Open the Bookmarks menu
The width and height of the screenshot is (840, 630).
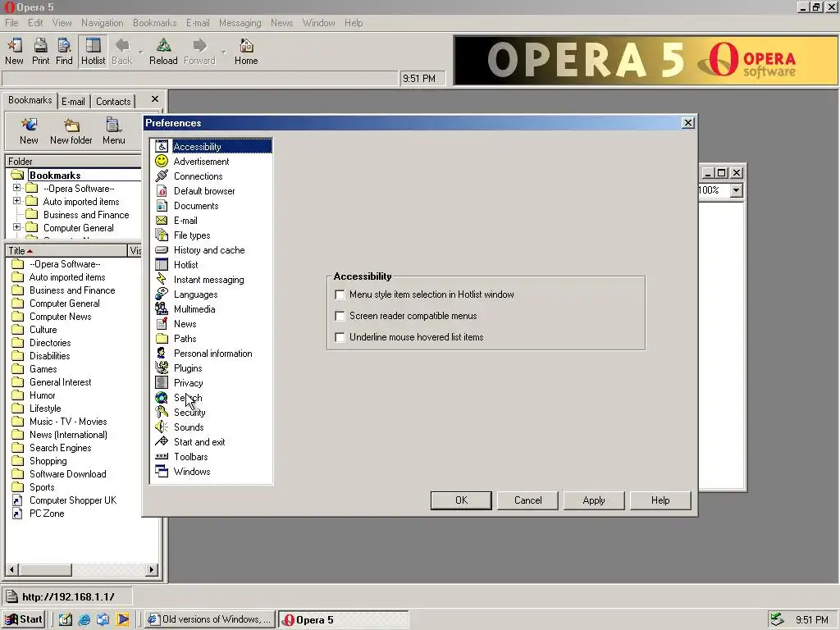[155, 22]
